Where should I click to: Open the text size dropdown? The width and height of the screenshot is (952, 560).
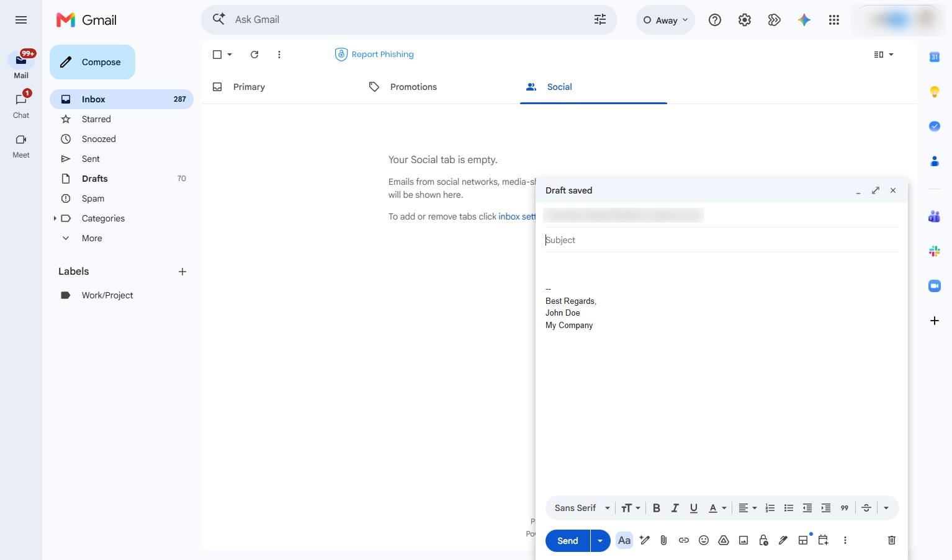(x=631, y=508)
